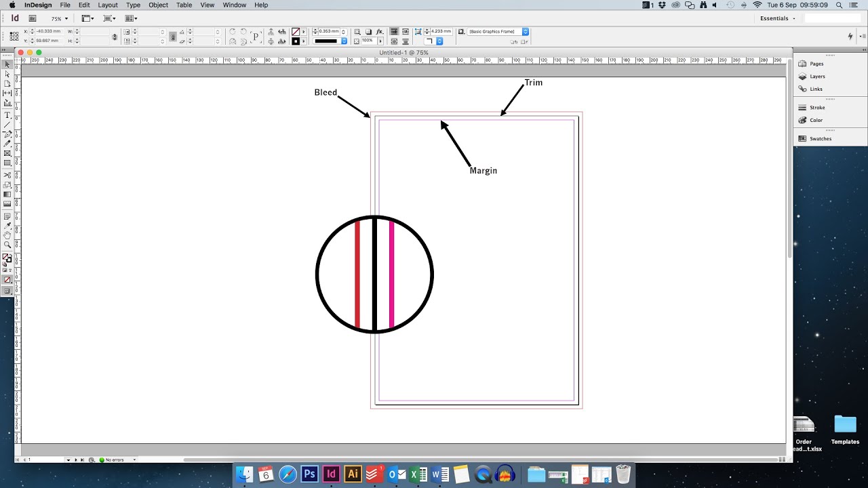The image size is (868, 488).
Task: Select the Hand tool
Action: [x=7, y=235]
